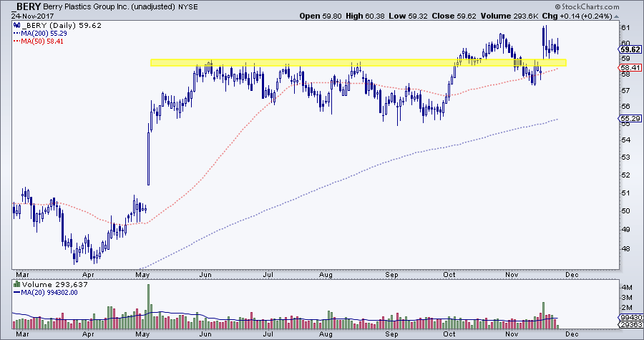Click the tallest volume bar in May
This screenshot has width=644, height=340.
click(x=148, y=301)
